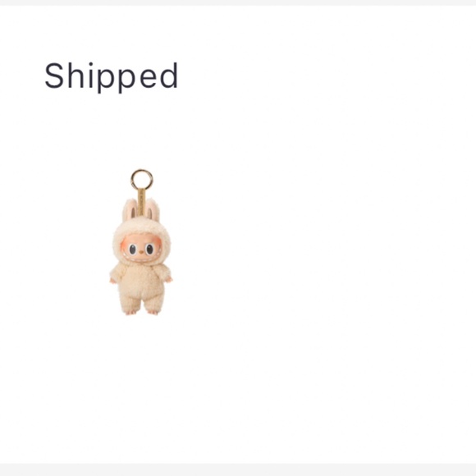Tap the plush doll's left ear
476x476 pixels.
coord(130,210)
